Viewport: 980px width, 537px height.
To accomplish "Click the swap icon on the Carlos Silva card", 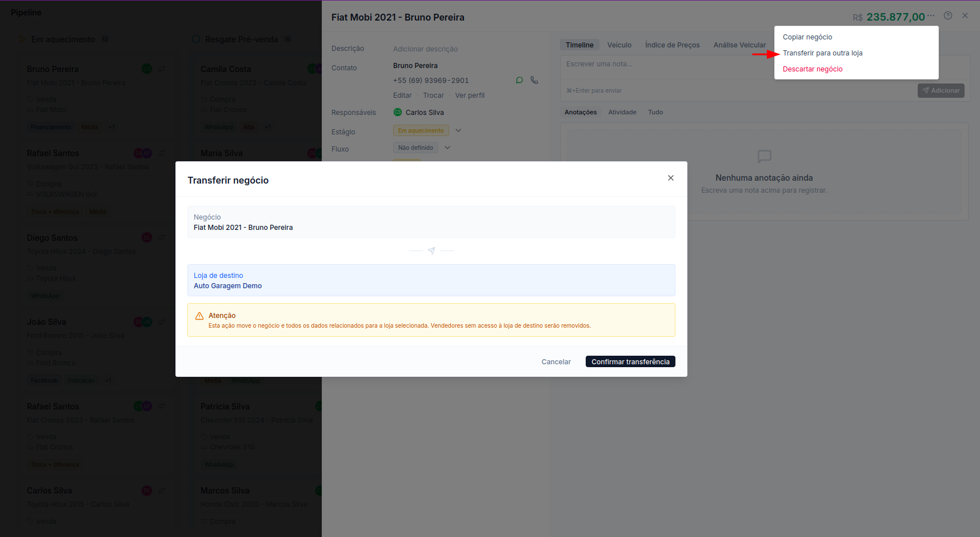I will tap(162, 491).
